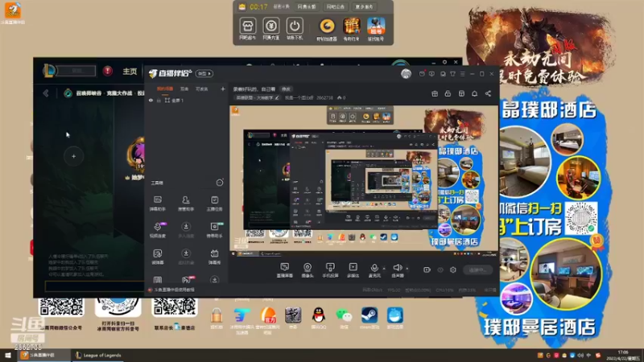Switch to the first orange-highlighted scene tab
Viewport: 644px width, 362px height.
point(165,88)
